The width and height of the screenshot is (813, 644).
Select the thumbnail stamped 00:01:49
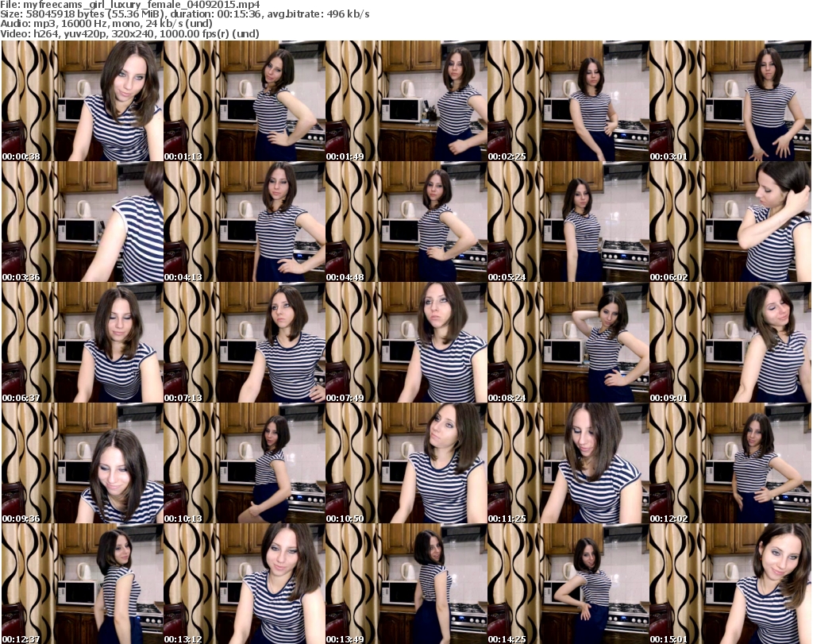(x=406, y=101)
